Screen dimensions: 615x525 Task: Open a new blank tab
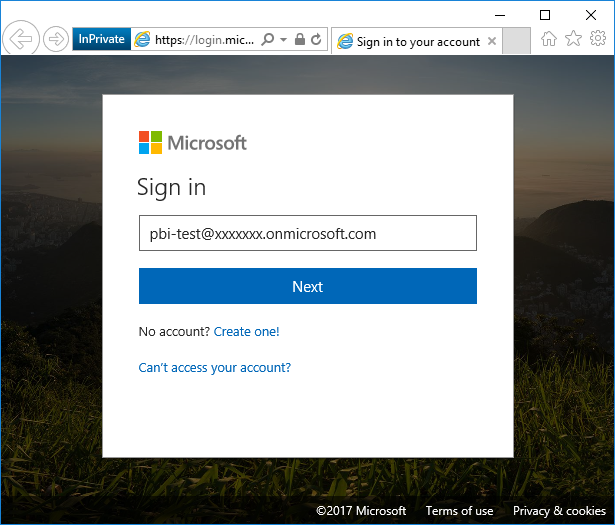pos(516,40)
